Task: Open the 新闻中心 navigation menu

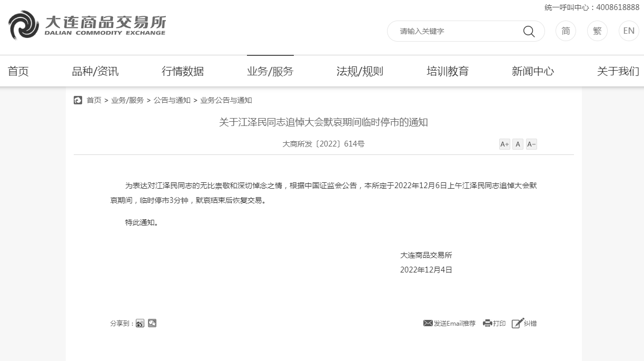Action: tap(533, 71)
